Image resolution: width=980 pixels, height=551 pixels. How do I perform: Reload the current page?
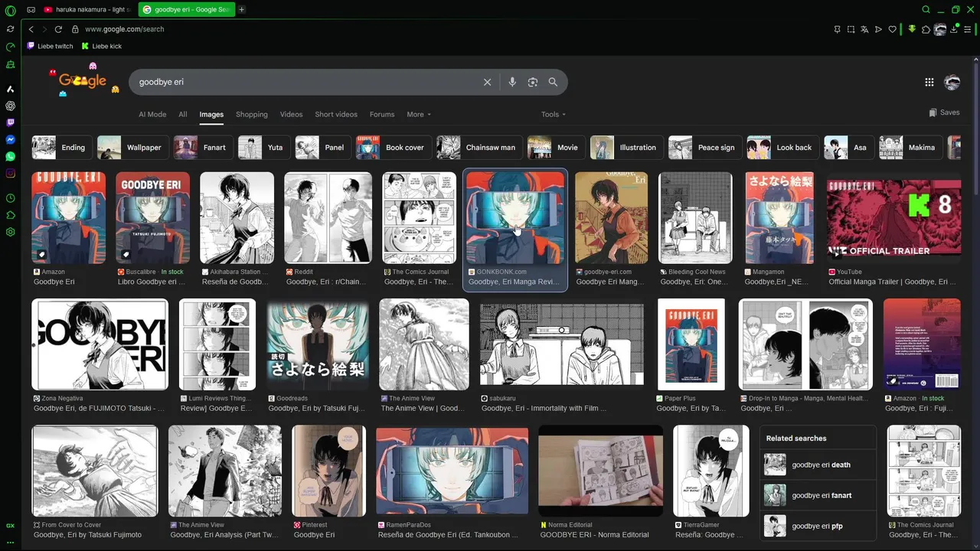pos(58,29)
